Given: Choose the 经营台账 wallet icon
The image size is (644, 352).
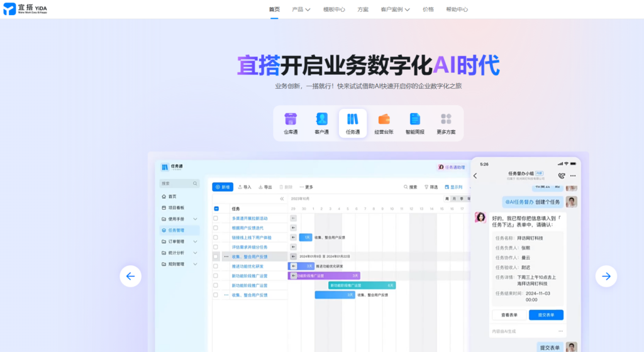Looking at the screenshot, I should pos(384,119).
